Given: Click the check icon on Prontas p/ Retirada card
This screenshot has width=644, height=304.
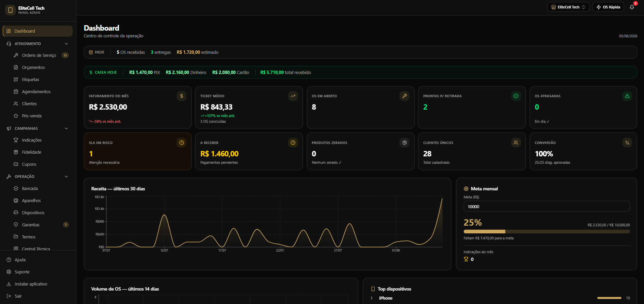Looking at the screenshot, I should click(x=516, y=96).
